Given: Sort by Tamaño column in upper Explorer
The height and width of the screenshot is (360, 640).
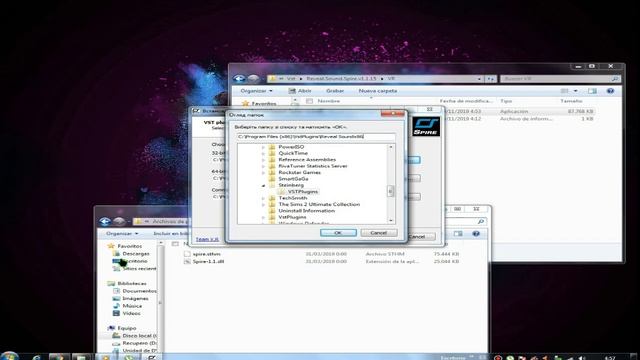Looking at the screenshot, I should tap(571, 101).
